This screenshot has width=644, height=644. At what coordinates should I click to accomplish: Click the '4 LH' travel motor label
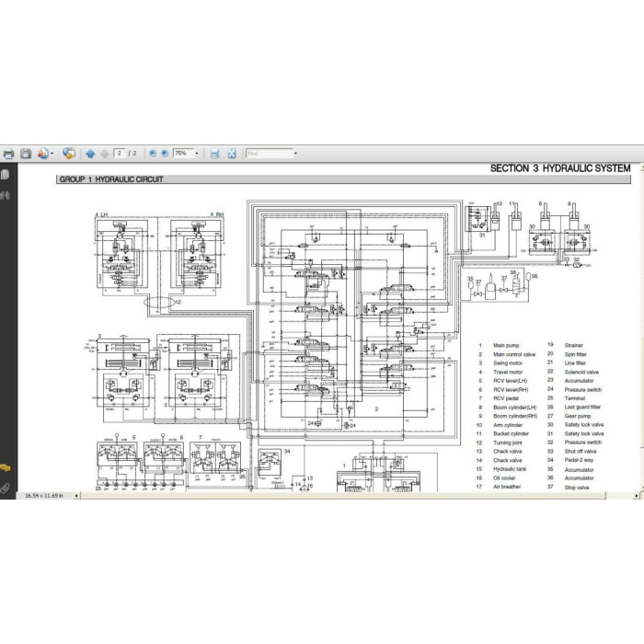point(101,214)
